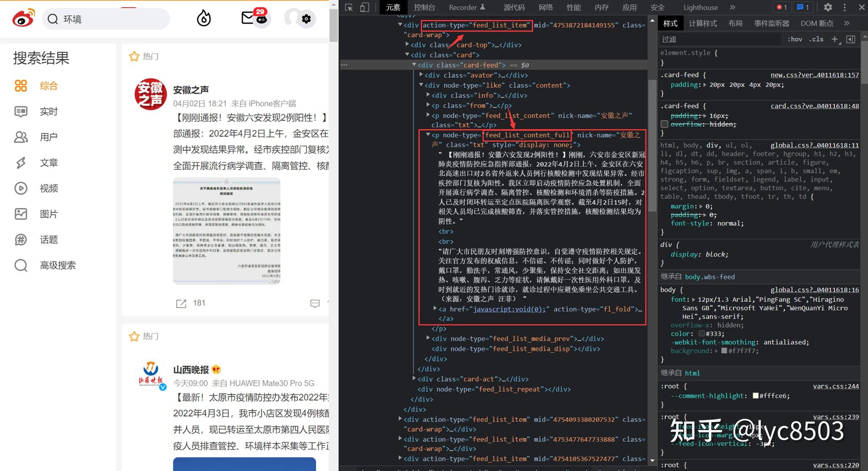Toggle the device emulation toolbar icon
Image resolution: width=868 pixels, height=471 pixels.
(365, 7)
